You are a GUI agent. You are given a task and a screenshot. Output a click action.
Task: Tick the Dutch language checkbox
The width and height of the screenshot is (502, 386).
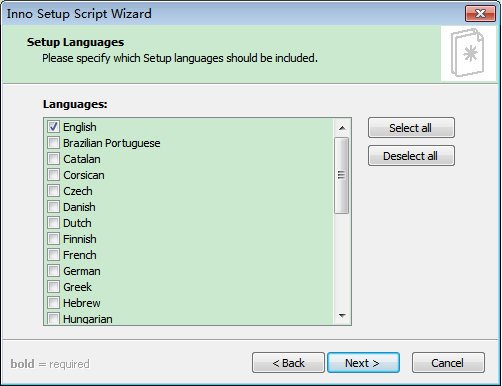pyautogui.click(x=53, y=223)
